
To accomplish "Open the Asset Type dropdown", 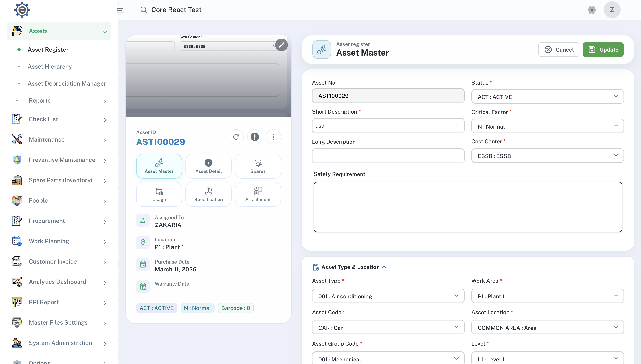I will 388,296.
